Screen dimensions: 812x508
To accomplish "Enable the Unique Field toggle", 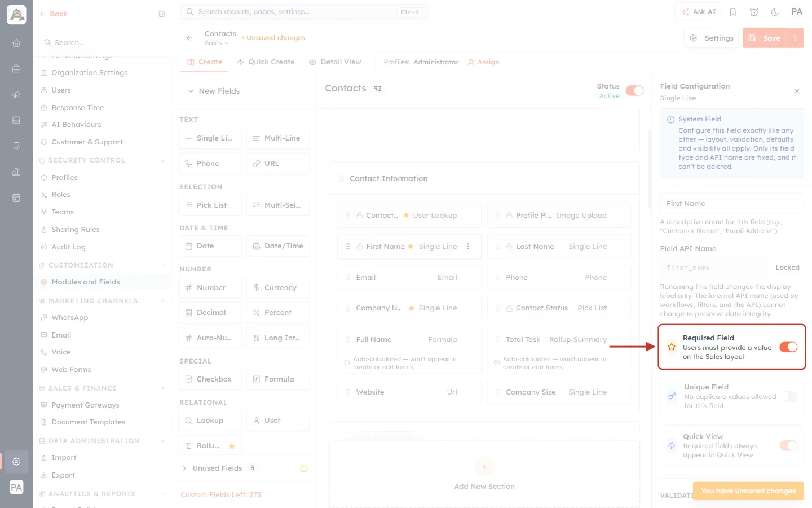I will click(788, 396).
